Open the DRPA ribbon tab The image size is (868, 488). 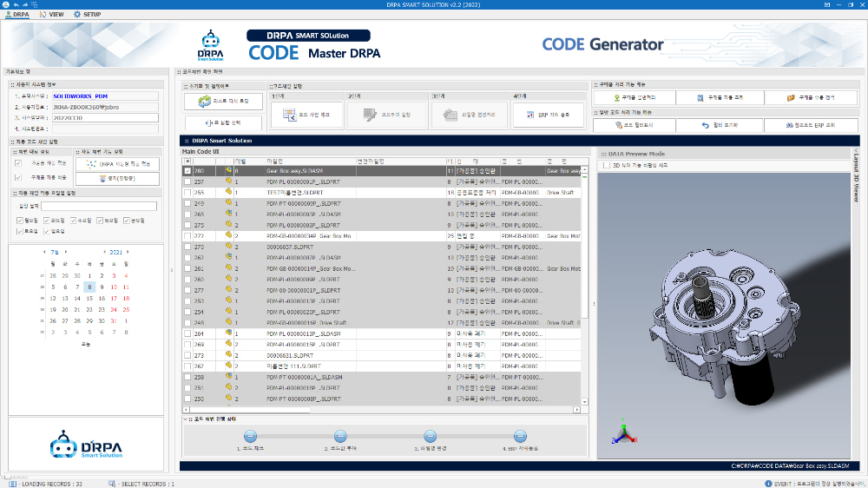[x=17, y=15]
